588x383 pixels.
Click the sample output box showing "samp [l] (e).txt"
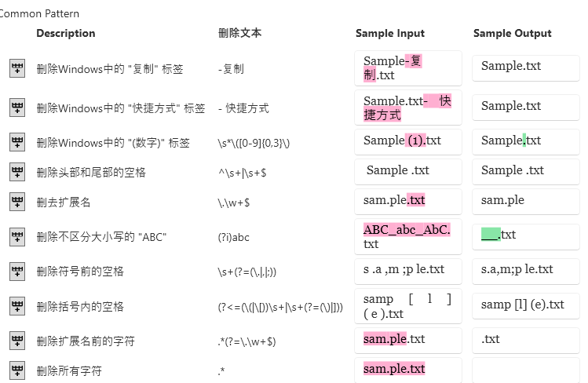[x=525, y=305]
